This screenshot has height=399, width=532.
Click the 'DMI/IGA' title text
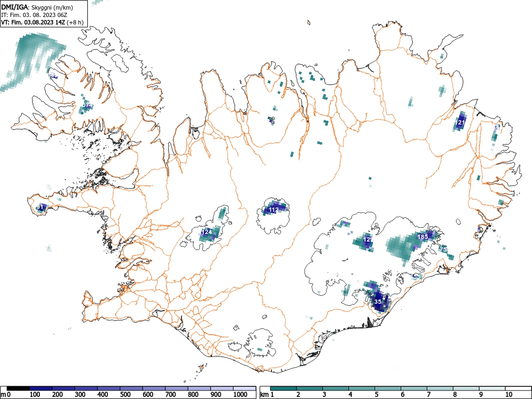click(14, 7)
